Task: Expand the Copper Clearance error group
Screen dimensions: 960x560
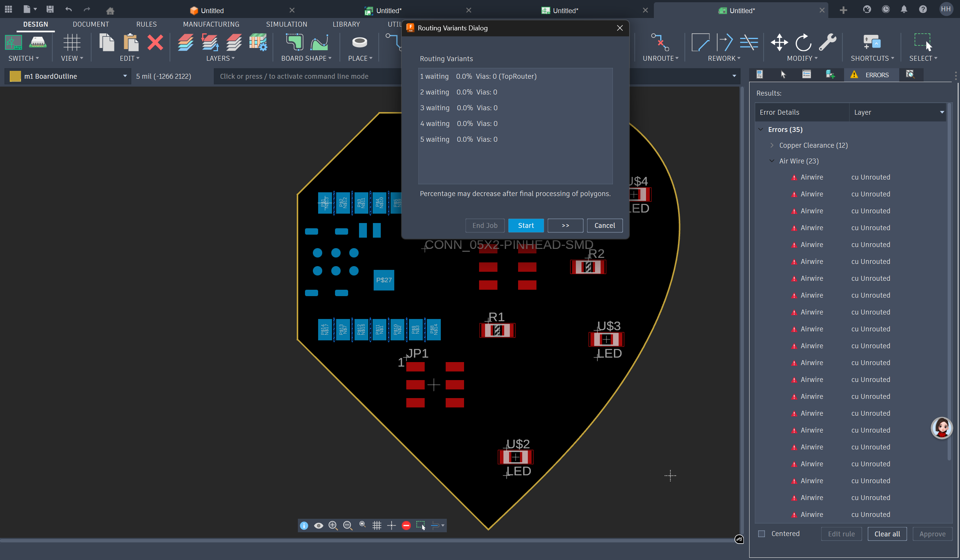Action: (772, 145)
